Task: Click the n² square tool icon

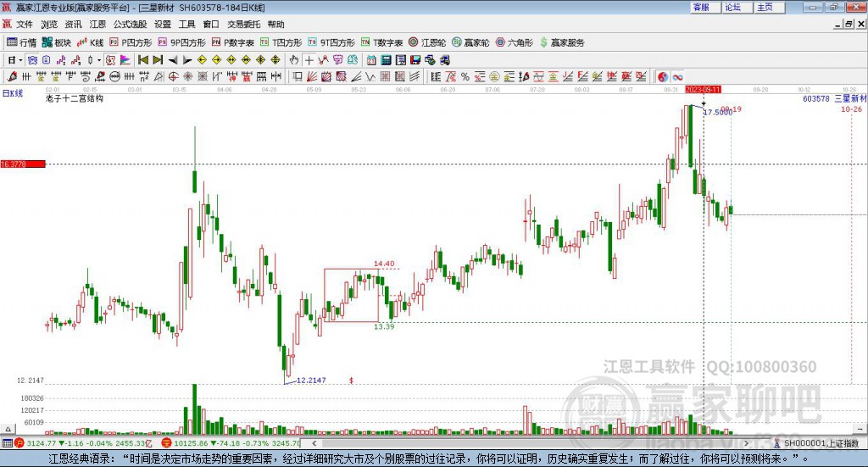Action: (x=144, y=76)
